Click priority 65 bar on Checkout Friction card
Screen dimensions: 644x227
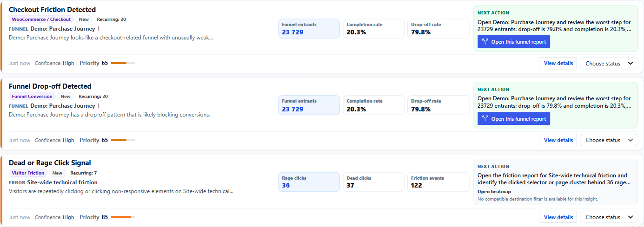(123, 63)
